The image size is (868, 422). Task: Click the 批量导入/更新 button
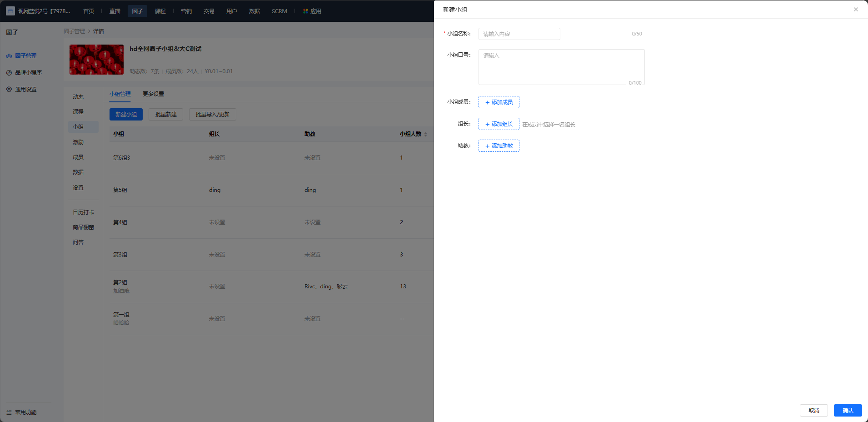tap(213, 115)
